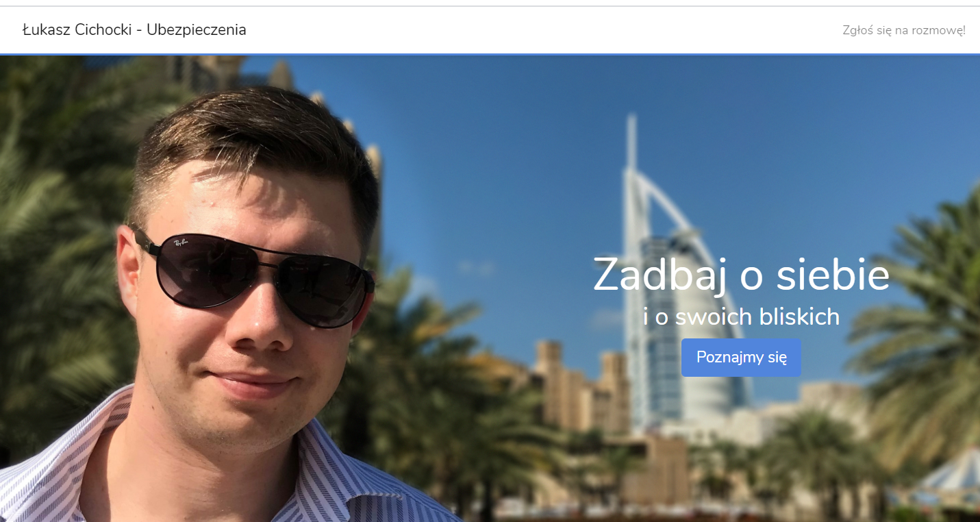Image resolution: width=980 pixels, height=522 pixels.
Task: Open the Łukasz Cichocki - Ubezpieczenia brand link
Action: point(134,29)
